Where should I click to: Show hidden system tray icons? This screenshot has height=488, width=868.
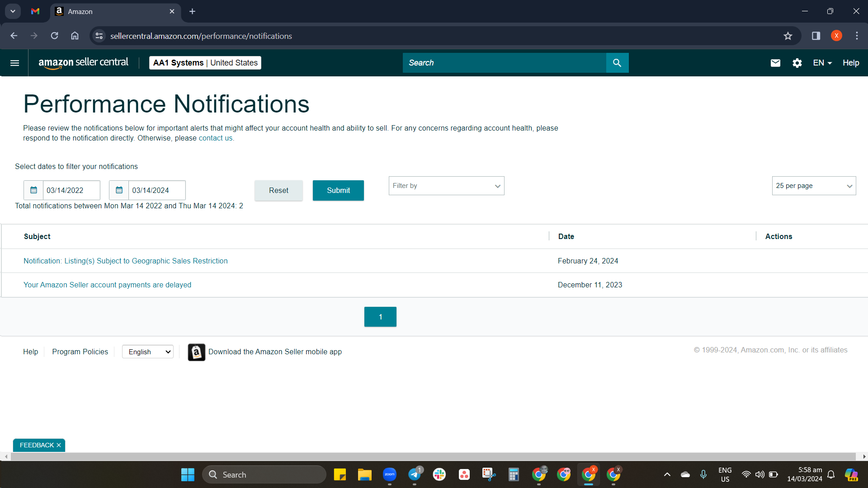point(667,474)
